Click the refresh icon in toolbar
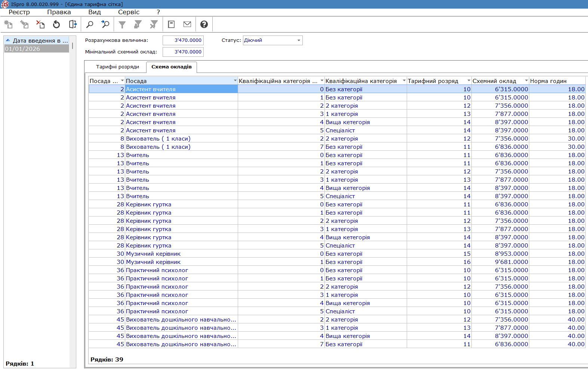This screenshot has width=588, height=369. click(x=56, y=24)
